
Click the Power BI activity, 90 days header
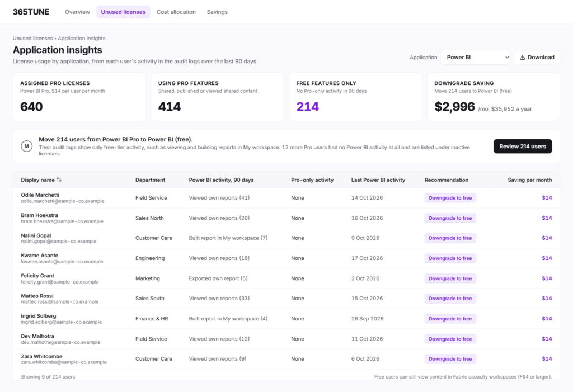click(x=221, y=180)
